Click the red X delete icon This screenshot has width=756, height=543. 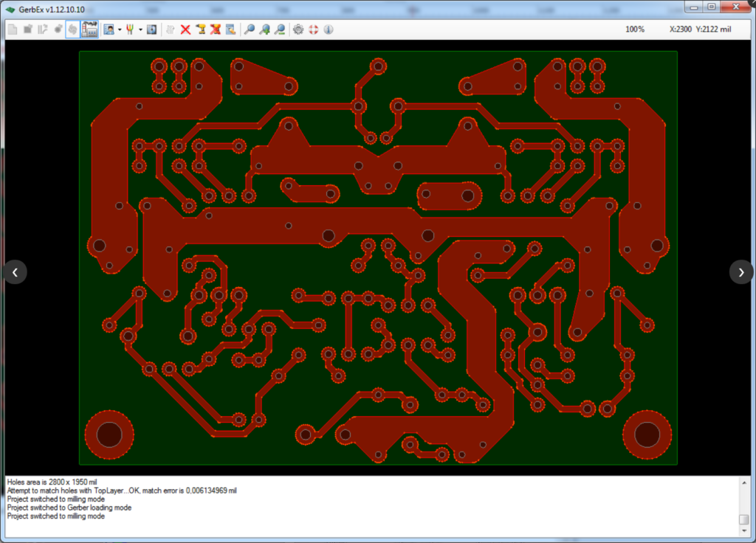185,30
